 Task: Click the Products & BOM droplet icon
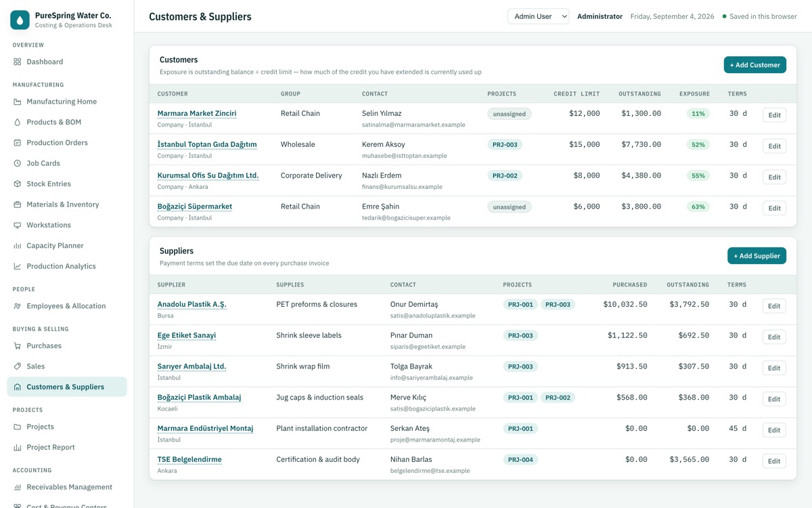point(18,122)
